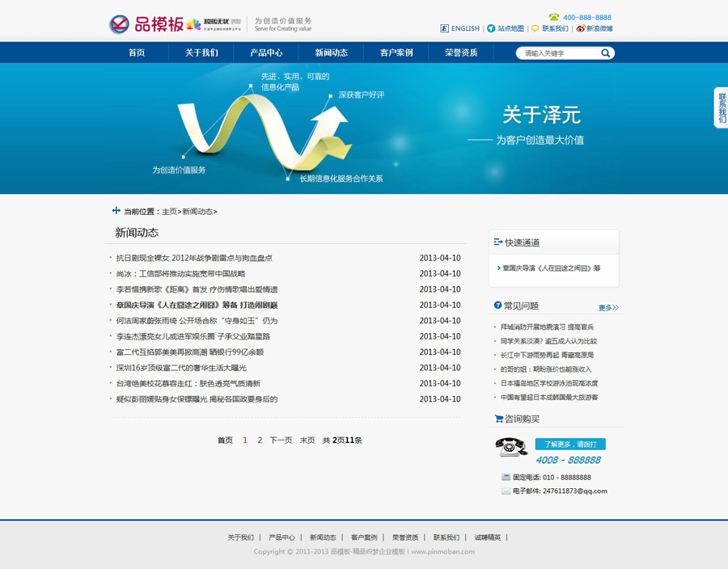Click the globe icon beside 站点地图
Screen dimensions: 728x569
[x=490, y=28]
